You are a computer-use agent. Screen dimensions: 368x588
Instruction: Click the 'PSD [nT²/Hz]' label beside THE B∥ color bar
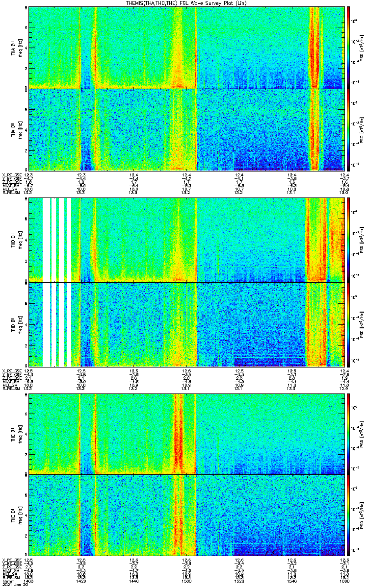point(362,515)
